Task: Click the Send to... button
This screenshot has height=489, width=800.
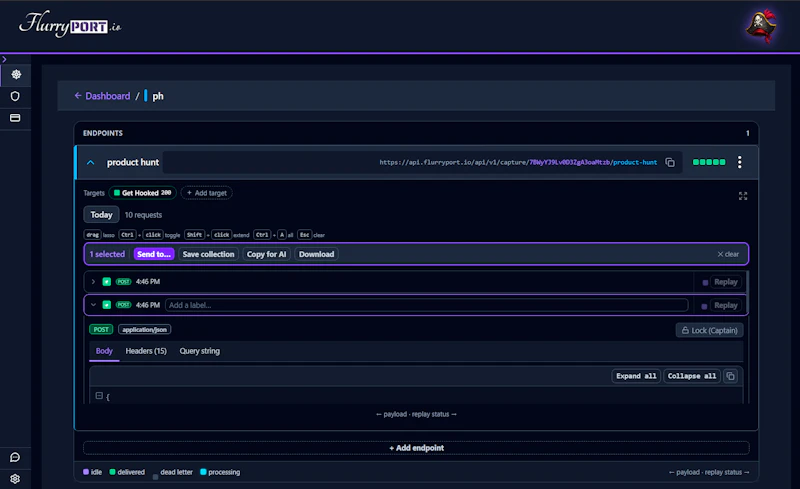Action: coord(154,254)
